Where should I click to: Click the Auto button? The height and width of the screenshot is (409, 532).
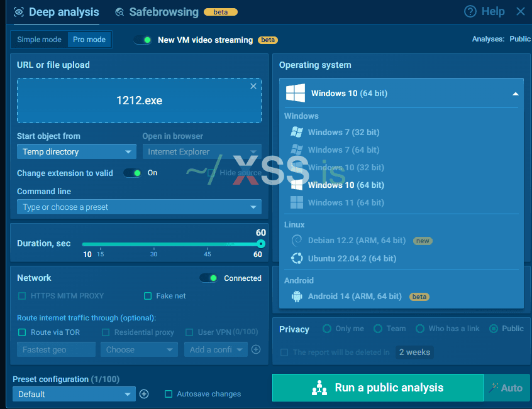pos(506,388)
